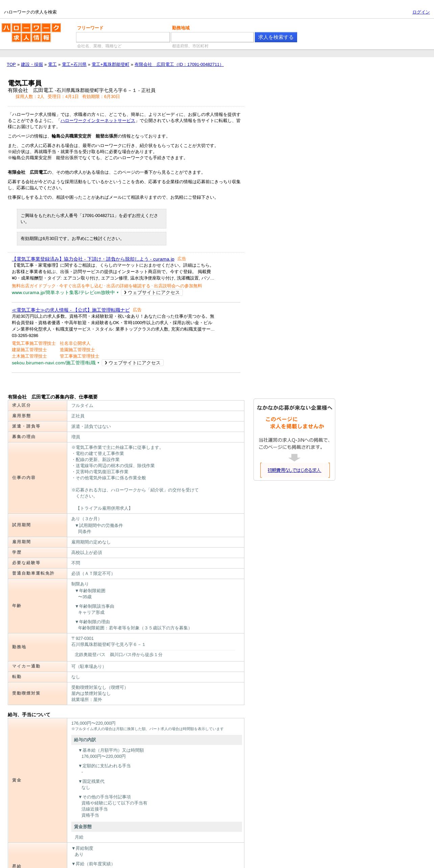Open 初期費用なしではじめる求人 link
This screenshot has height=868, width=434.
tap(294, 470)
